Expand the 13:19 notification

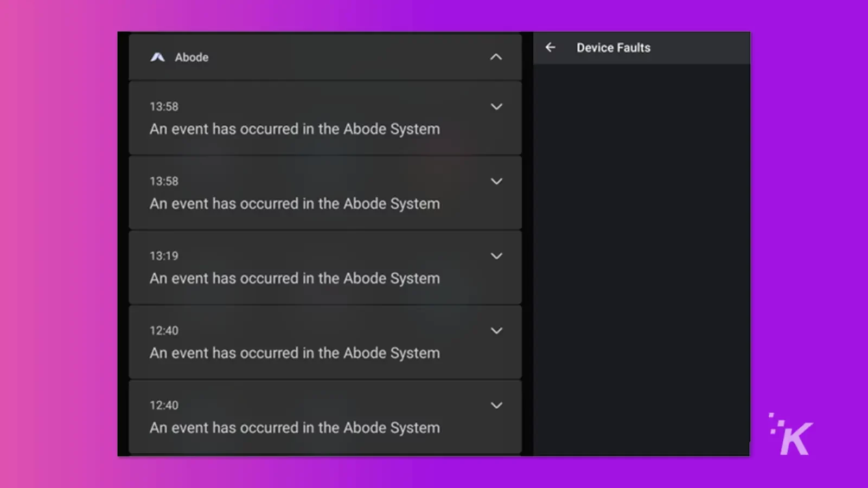(496, 256)
